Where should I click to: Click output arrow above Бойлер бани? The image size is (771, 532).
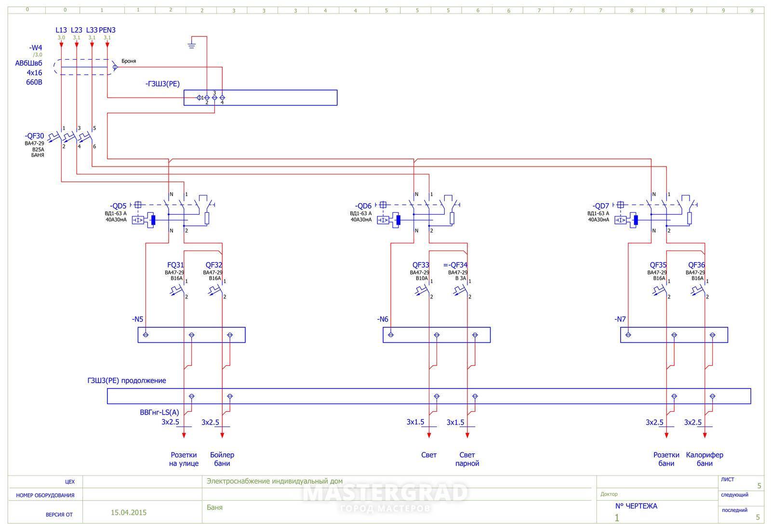pos(222,435)
